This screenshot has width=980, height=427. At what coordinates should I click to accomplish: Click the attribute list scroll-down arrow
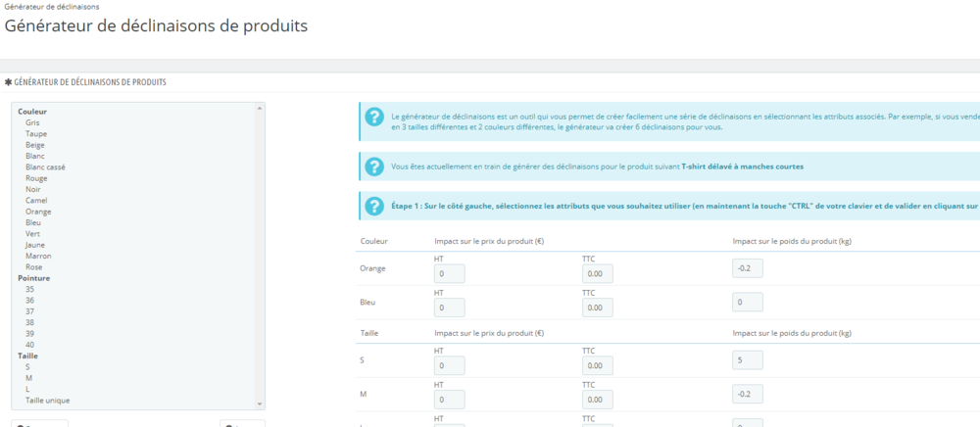point(260,404)
